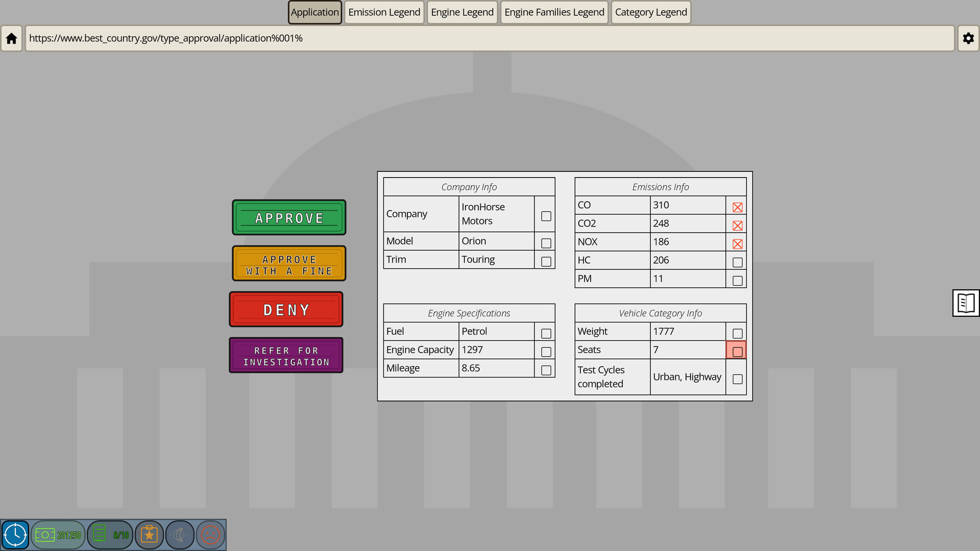This screenshot has height=551, width=980.
Task: Click the applications counter 8/10 icon
Action: tap(110, 535)
